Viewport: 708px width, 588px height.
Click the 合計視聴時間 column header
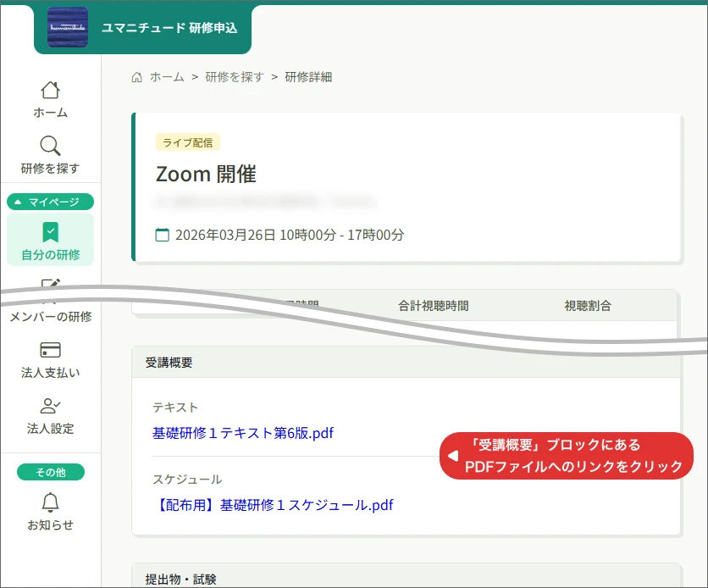(433, 306)
